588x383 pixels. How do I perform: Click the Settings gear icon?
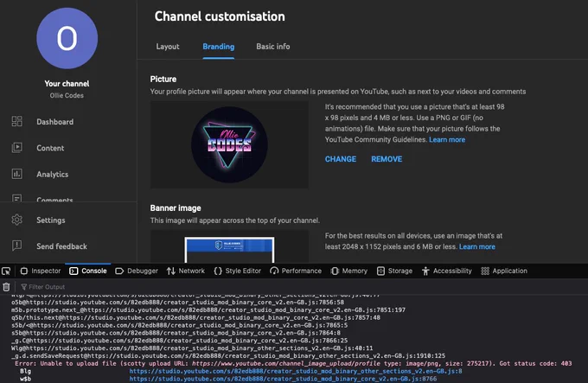point(17,220)
